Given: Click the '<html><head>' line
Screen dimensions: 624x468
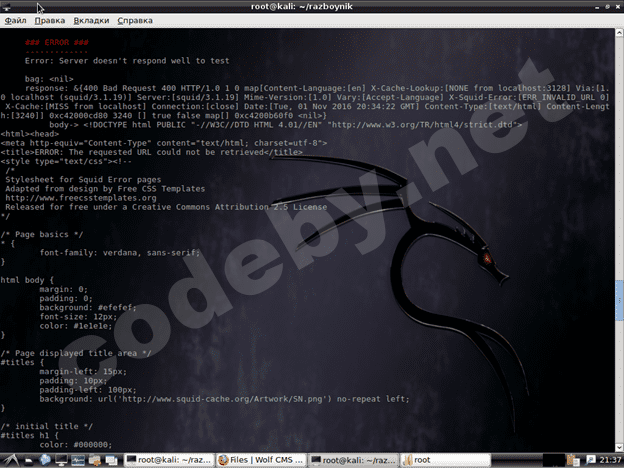Looking at the screenshot, I should pos(30,134).
